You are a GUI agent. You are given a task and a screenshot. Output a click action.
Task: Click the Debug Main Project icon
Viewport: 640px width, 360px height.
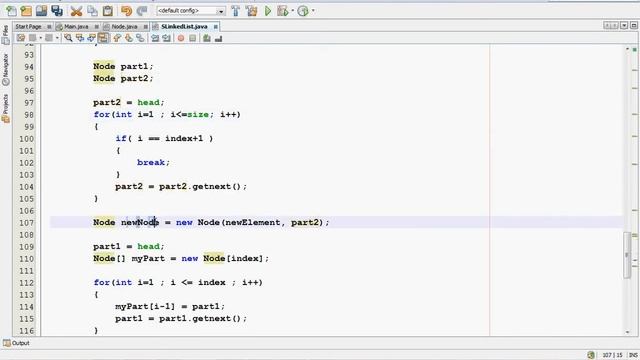pyautogui.click(x=282, y=11)
